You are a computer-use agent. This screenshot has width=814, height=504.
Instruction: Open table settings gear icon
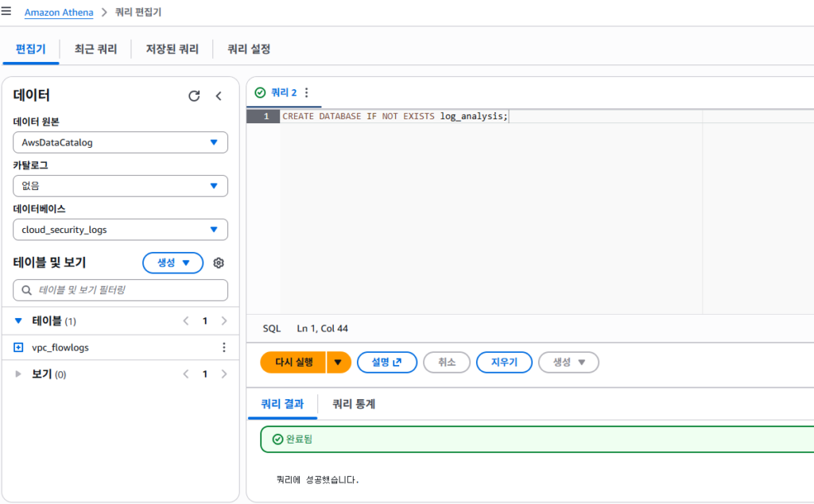tap(219, 263)
